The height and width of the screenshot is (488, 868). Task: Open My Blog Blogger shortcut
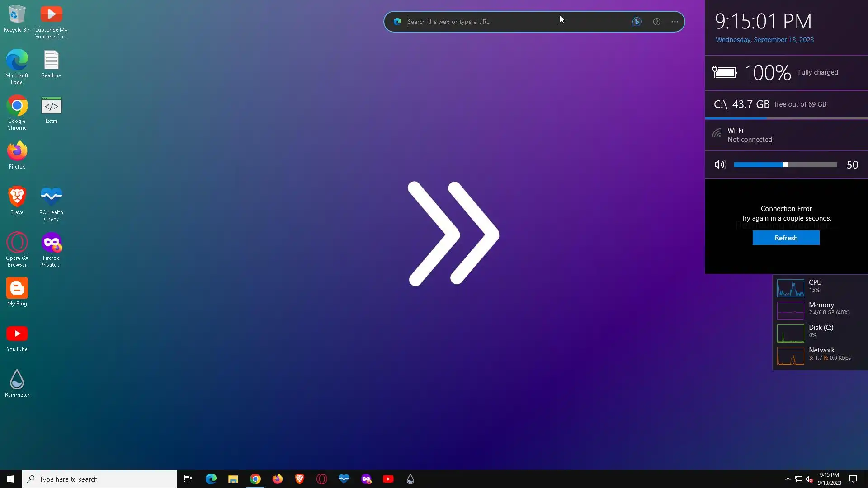(17, 288)
